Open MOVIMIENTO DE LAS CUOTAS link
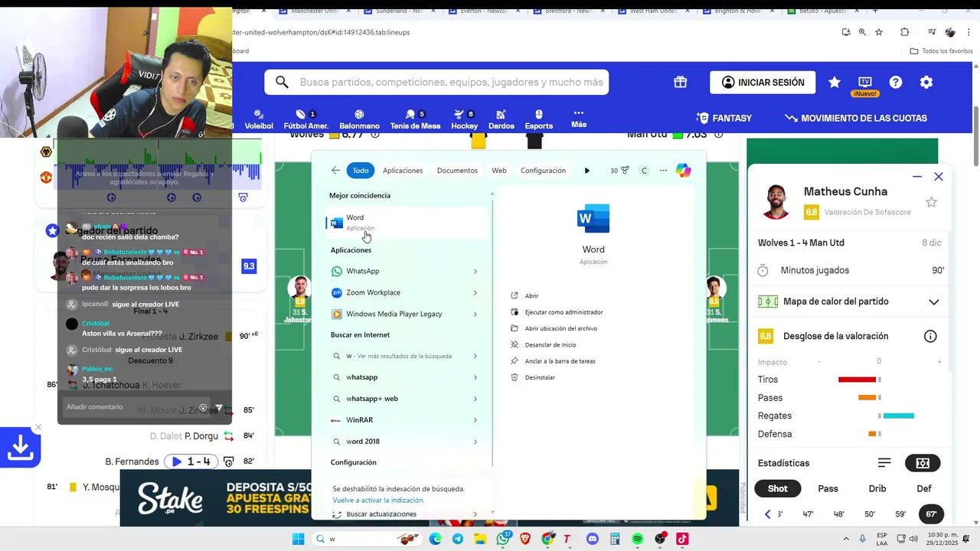 856,118
